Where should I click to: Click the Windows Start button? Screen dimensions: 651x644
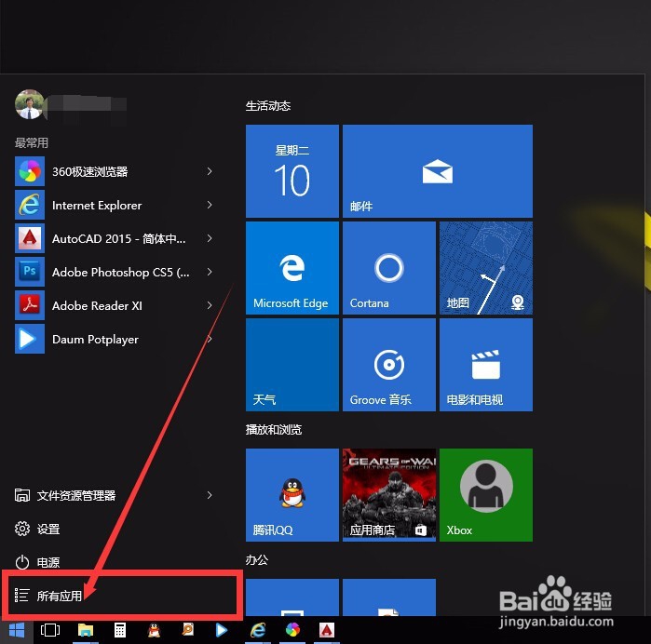click(17, 630)
